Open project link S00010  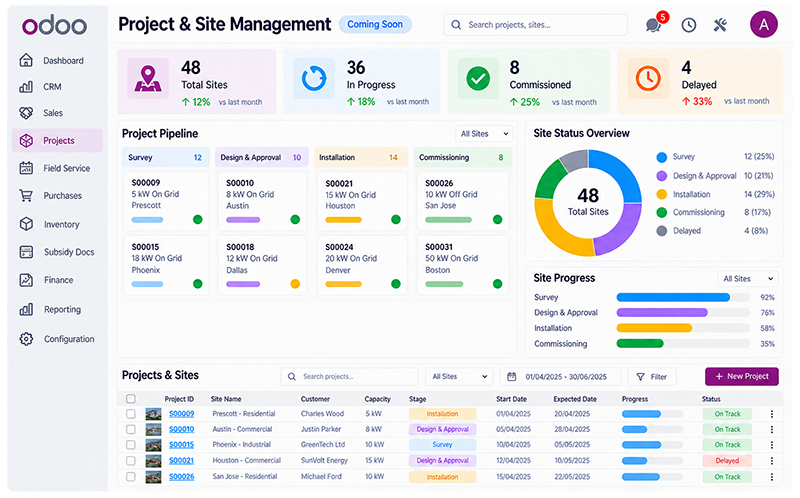(x=182, y=429)
